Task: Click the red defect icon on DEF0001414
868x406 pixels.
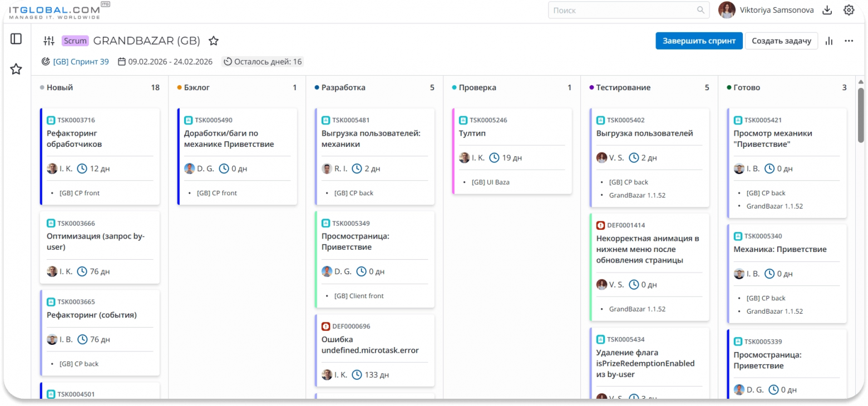Action: (600, 225)
